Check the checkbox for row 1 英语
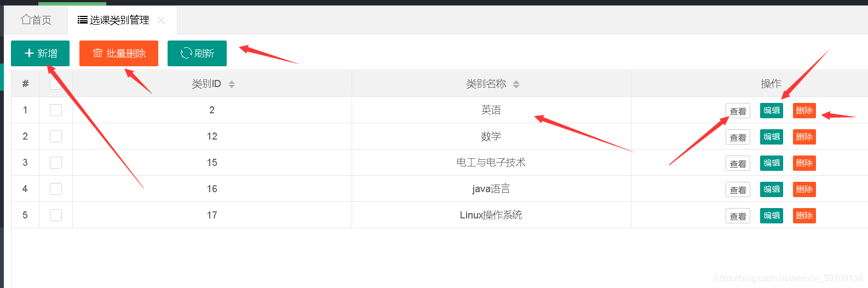 click(x=56, y=110)
